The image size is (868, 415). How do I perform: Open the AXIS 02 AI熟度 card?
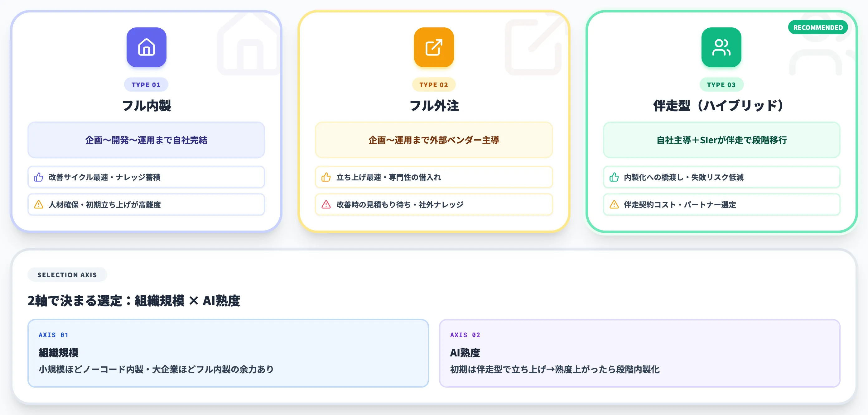click(x=639, y=353)
